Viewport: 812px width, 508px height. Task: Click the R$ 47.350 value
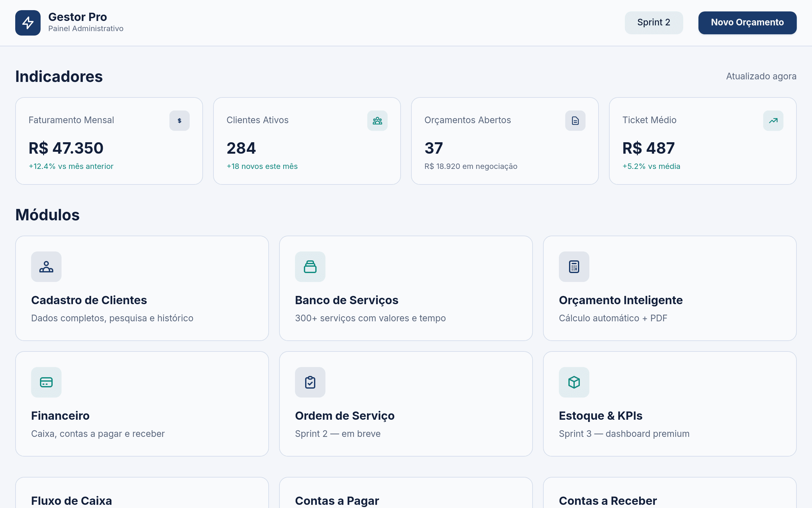click(x=66, y=148)
